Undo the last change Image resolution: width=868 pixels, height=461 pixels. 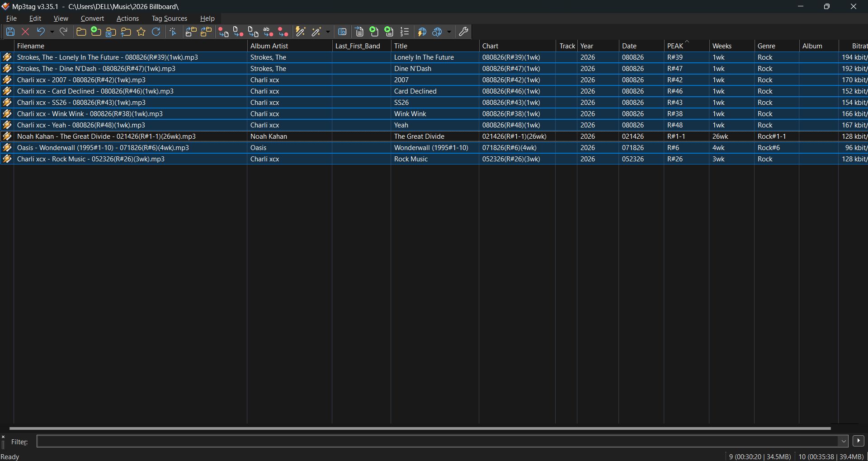41,32
